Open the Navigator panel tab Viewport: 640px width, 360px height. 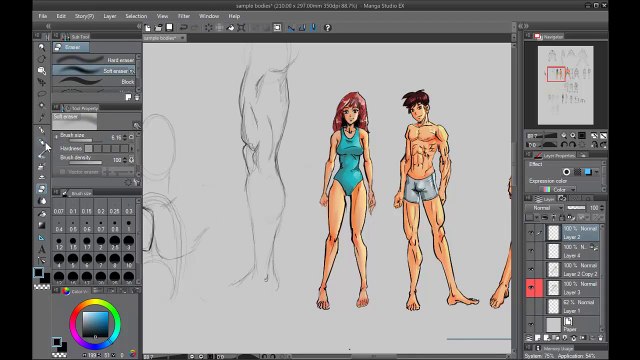(x=549, y=37)
